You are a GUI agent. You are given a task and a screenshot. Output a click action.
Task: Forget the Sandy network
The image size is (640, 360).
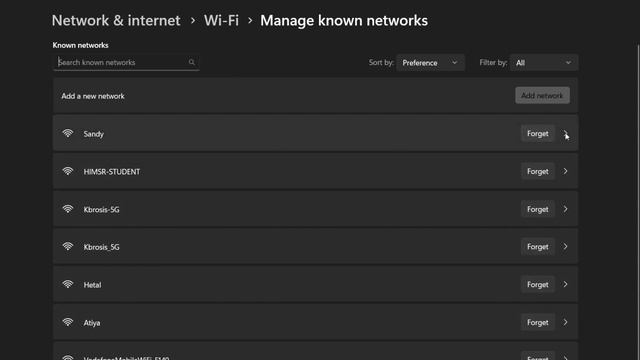(x=538, y=133)
